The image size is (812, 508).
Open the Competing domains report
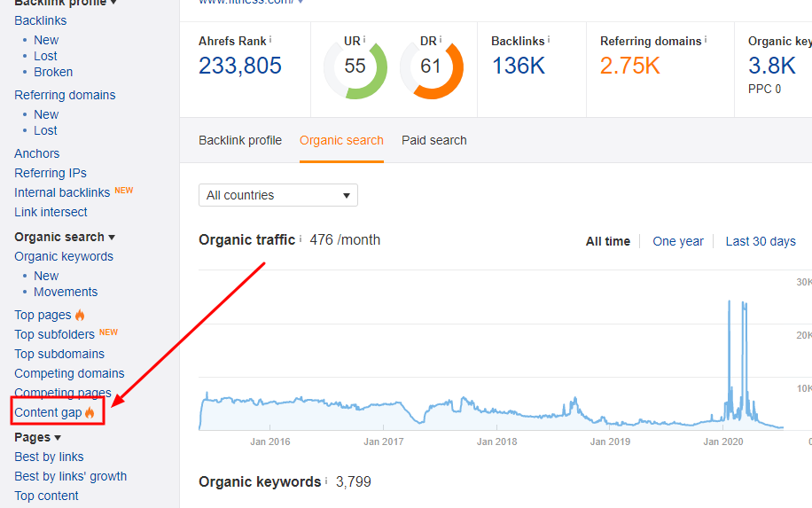point(69,374)
